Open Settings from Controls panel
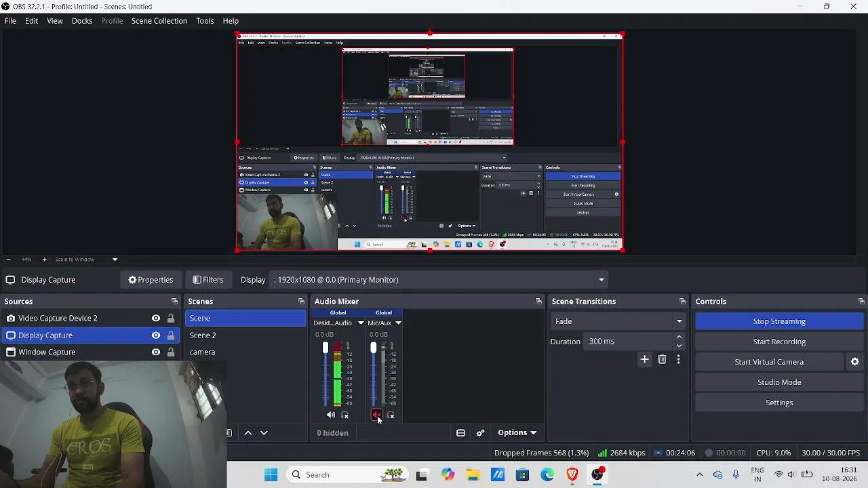 [779, 403]
